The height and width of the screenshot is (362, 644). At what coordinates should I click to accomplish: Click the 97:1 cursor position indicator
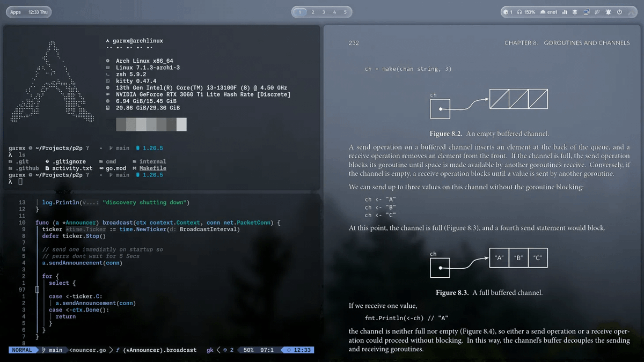click(x=267, y=350)
